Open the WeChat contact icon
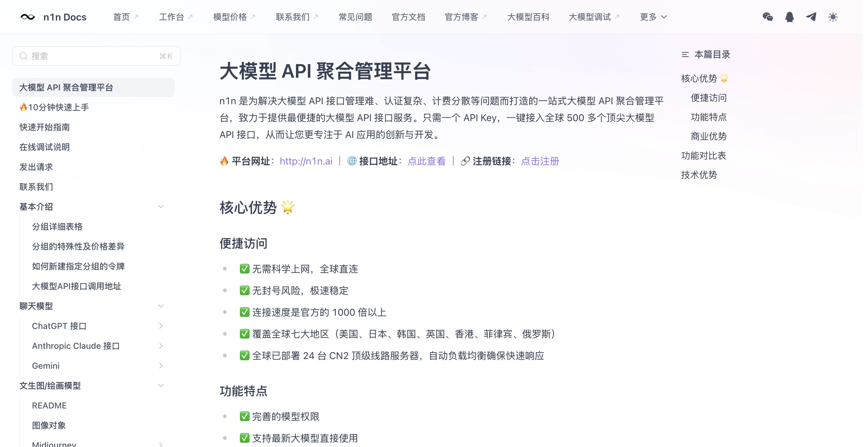The width and height of the screenshot is (868, 447). point(768,17)
